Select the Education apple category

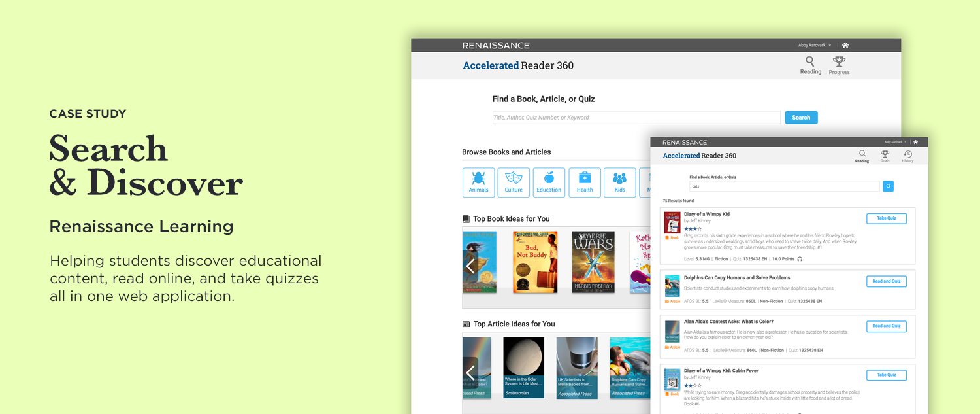[x=549, y=182]
